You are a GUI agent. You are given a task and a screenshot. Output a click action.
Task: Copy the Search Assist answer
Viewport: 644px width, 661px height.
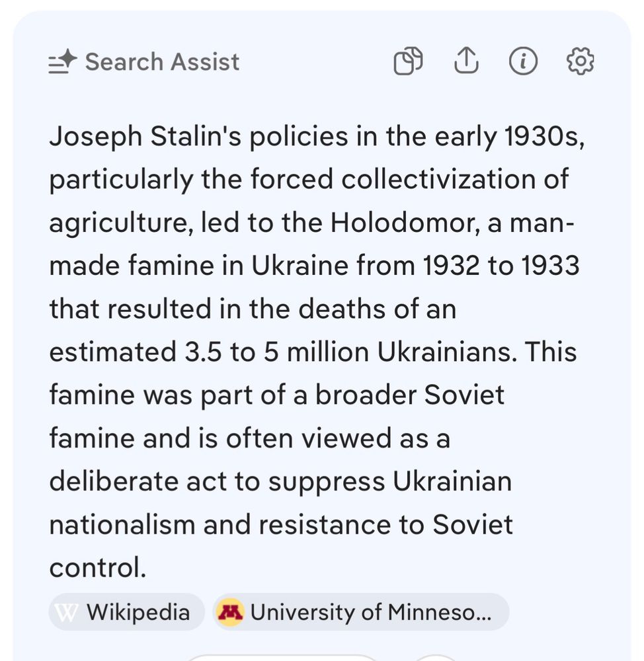click(408, 61)
